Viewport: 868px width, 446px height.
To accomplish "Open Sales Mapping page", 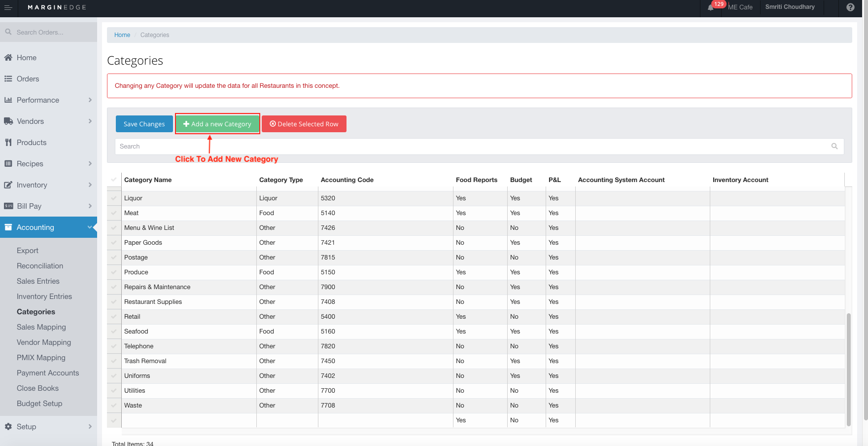I will [x=41, y=327].
